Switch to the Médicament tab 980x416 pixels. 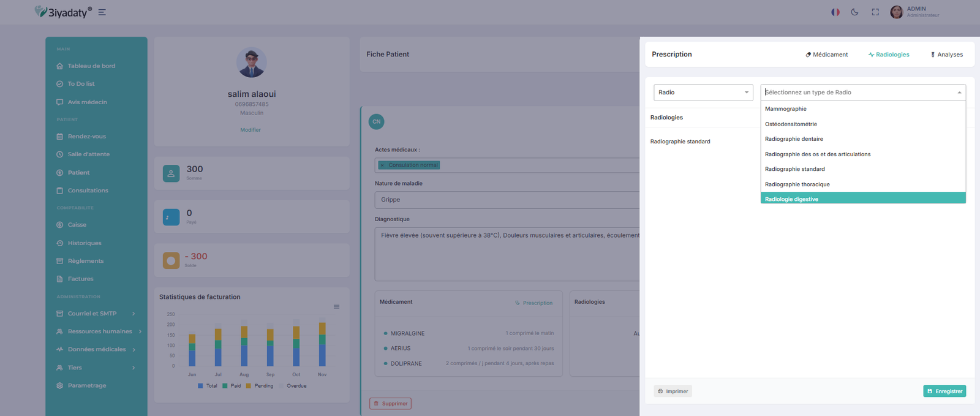[826, 55]
